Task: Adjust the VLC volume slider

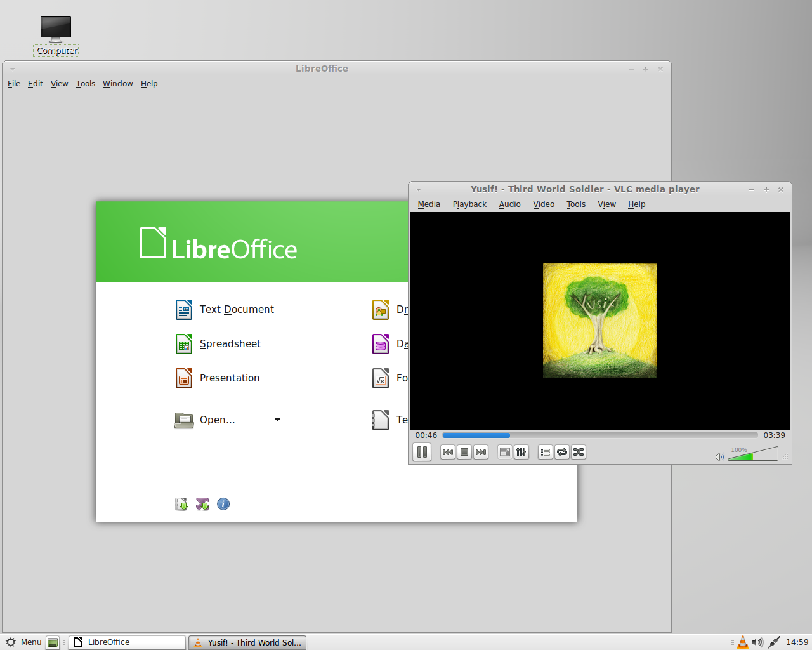Action: coord(753,453)
